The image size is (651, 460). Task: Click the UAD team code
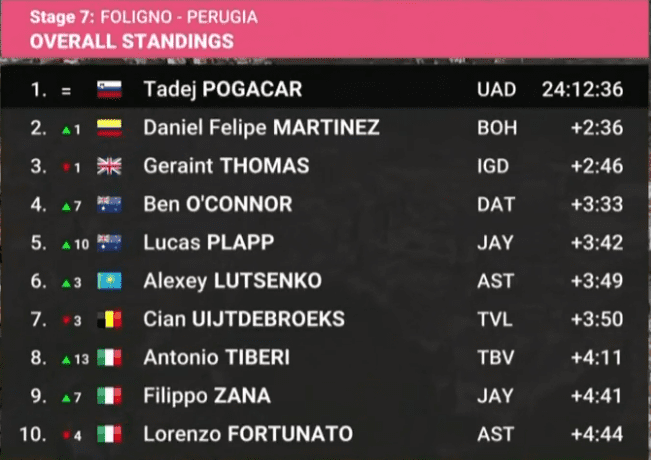pos(497,90)
